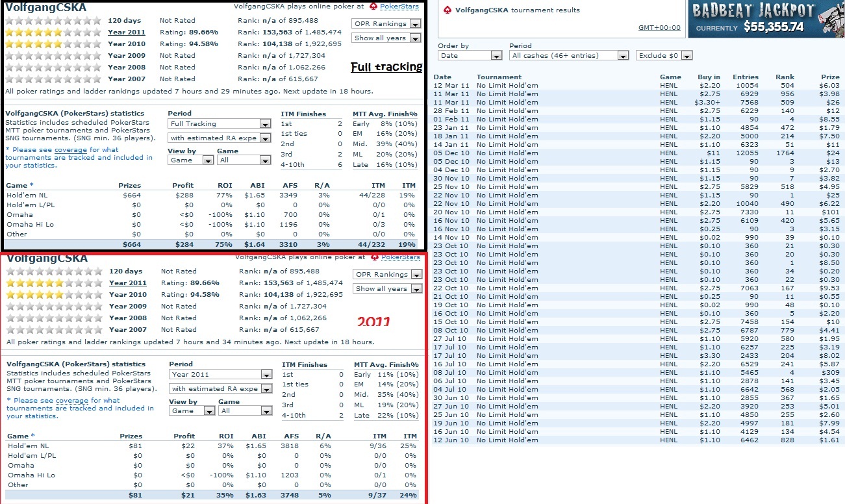Click the GMT+00:00 timezone link
The image size is (845, 504).
point(659,28)
